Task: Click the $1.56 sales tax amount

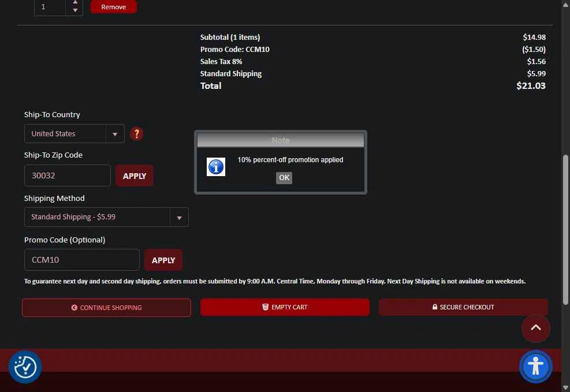Action: 536,61
